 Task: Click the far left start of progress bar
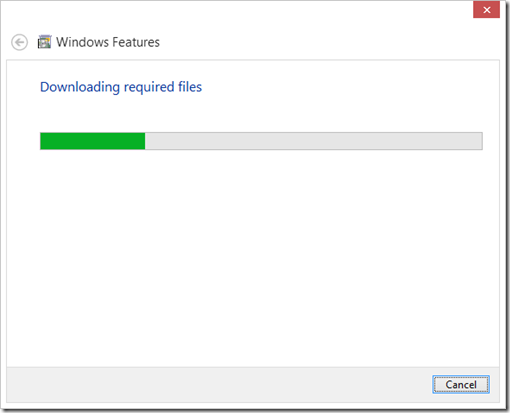42,141
